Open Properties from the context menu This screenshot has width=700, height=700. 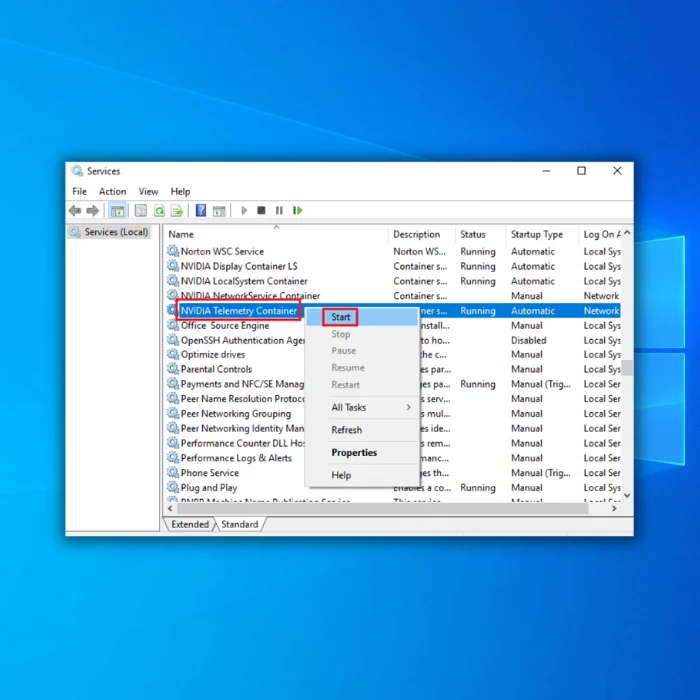click(x=362, y=453)
